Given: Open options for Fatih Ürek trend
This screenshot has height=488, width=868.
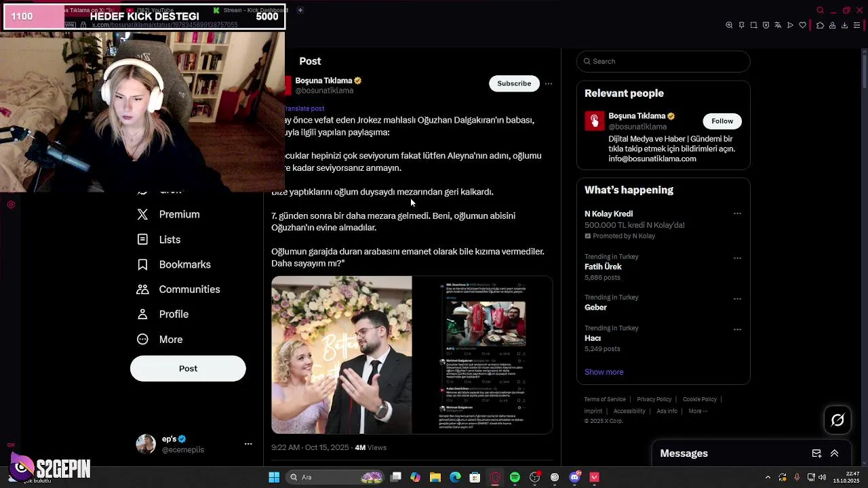Looking at the screenshot, I should [x=737, y=258].
